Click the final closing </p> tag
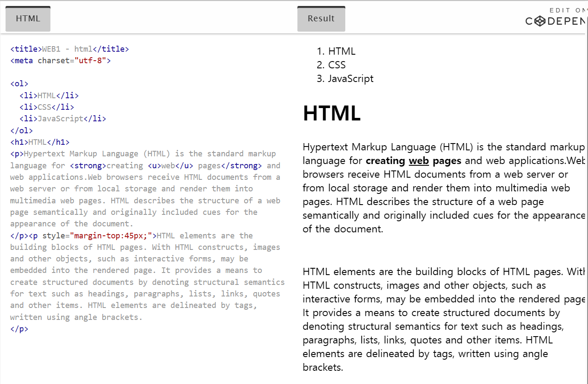Image resolution: width=588 pixels, height=384 pixels. click(19, 328)
